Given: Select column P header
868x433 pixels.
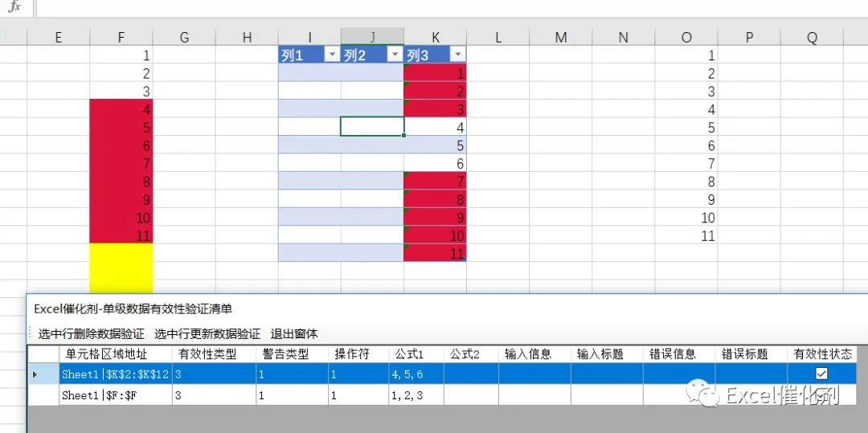Looking at the screenshot, I should (749, 37).
